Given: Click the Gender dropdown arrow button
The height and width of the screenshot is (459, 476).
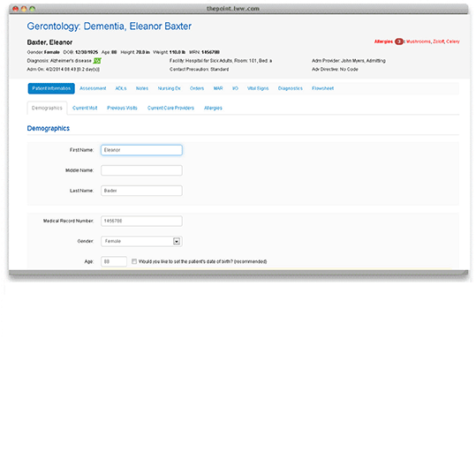Looking at the screenshot, I should tap(177, 242).
